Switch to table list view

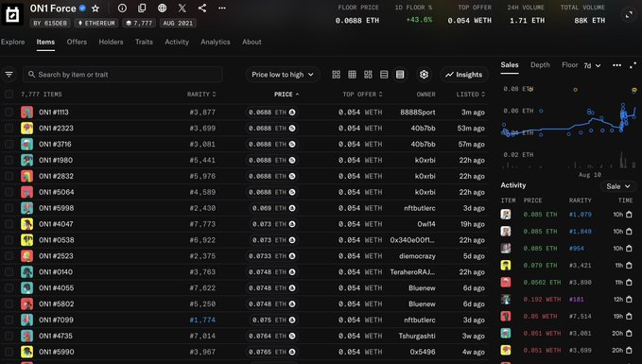400,75
